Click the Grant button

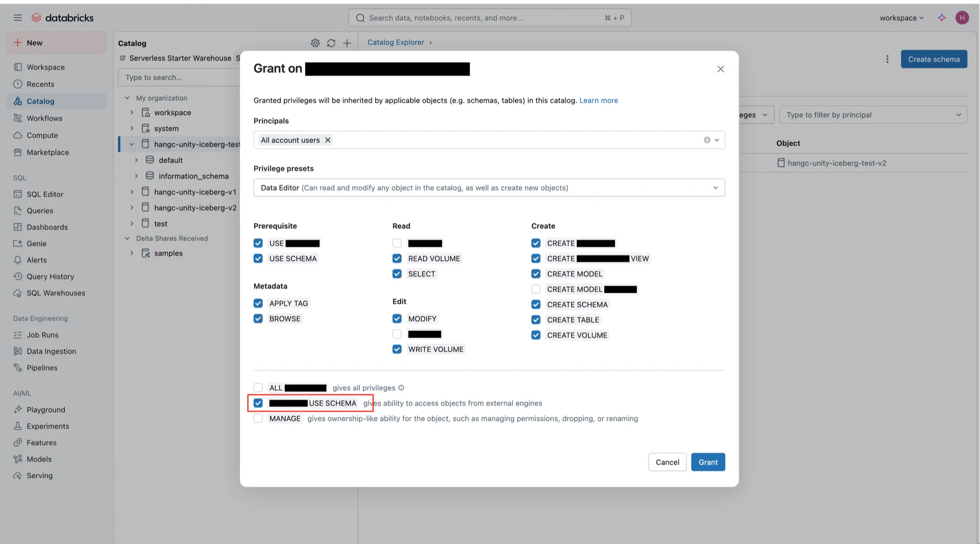click(708, 462)
